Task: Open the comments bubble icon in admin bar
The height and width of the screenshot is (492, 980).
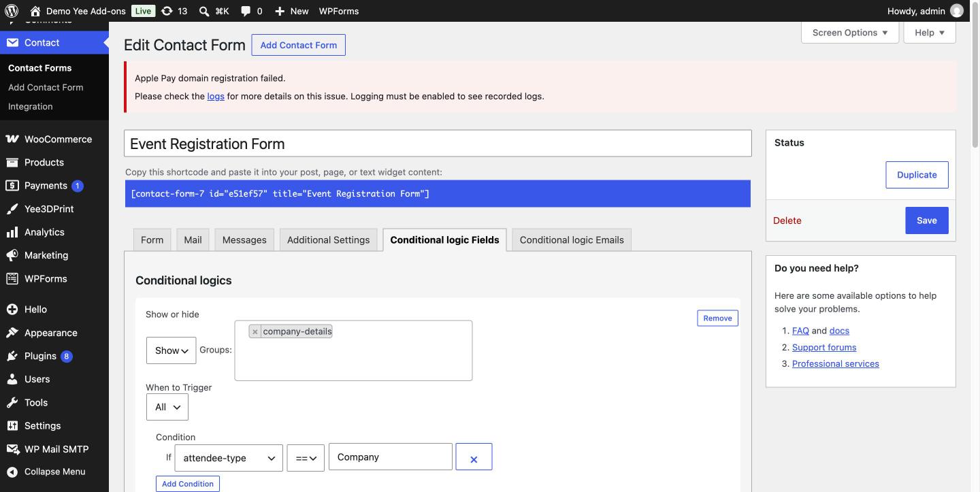Action: coord(246,12)
